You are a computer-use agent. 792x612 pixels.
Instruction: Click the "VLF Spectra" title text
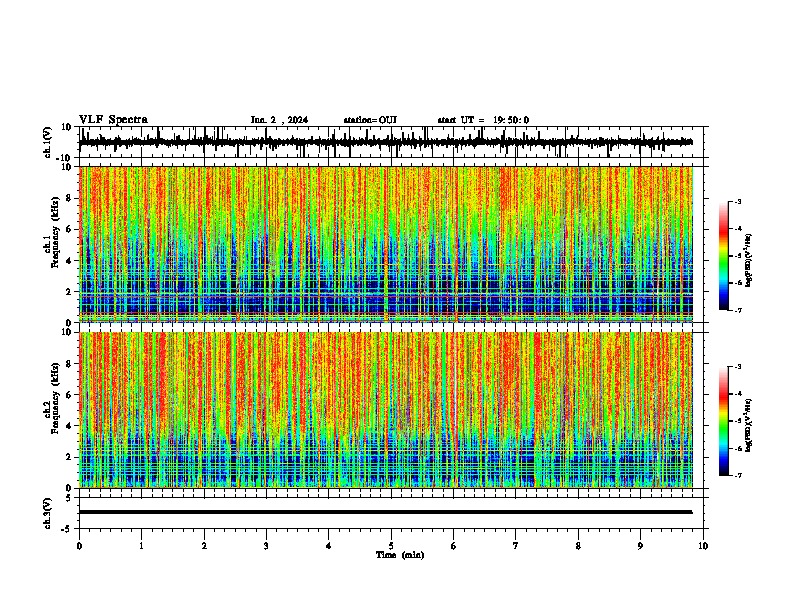[x=113, y=120]
